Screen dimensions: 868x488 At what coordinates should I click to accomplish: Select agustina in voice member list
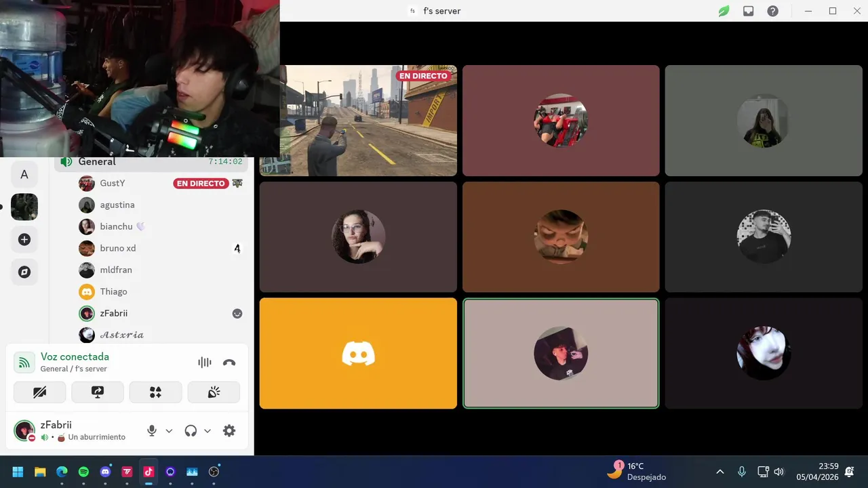(161, 205)
